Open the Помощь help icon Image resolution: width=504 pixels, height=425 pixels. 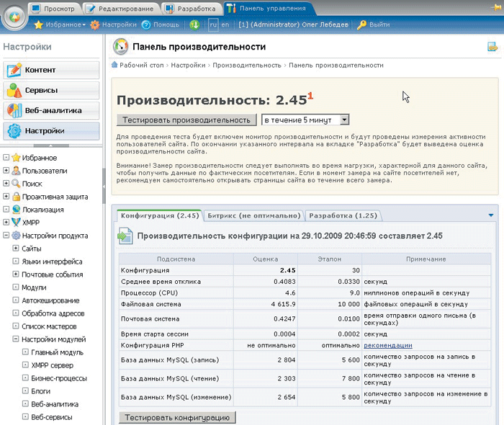[x=146, y=24]
